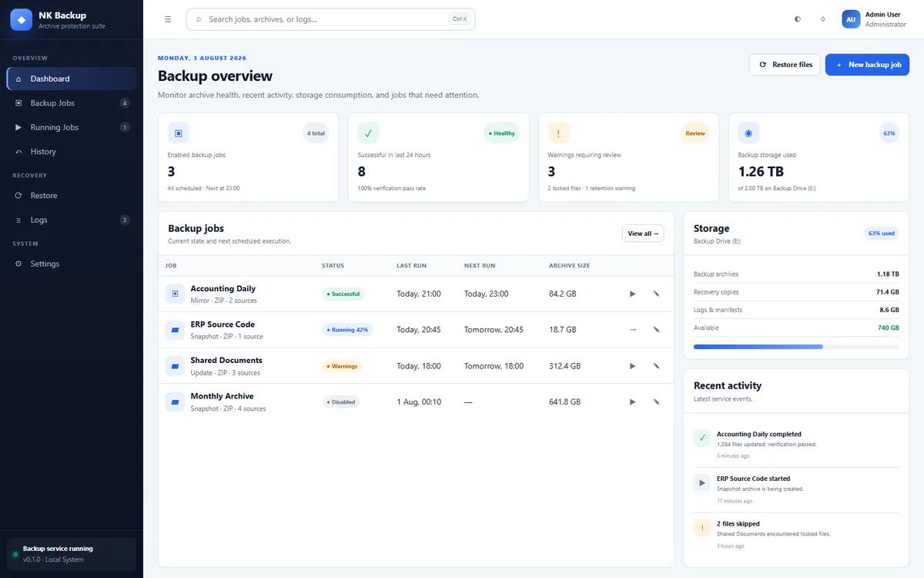Select the ERP Source Code job name
Viewport: 924px width, 578px height.
click(223, 324)
